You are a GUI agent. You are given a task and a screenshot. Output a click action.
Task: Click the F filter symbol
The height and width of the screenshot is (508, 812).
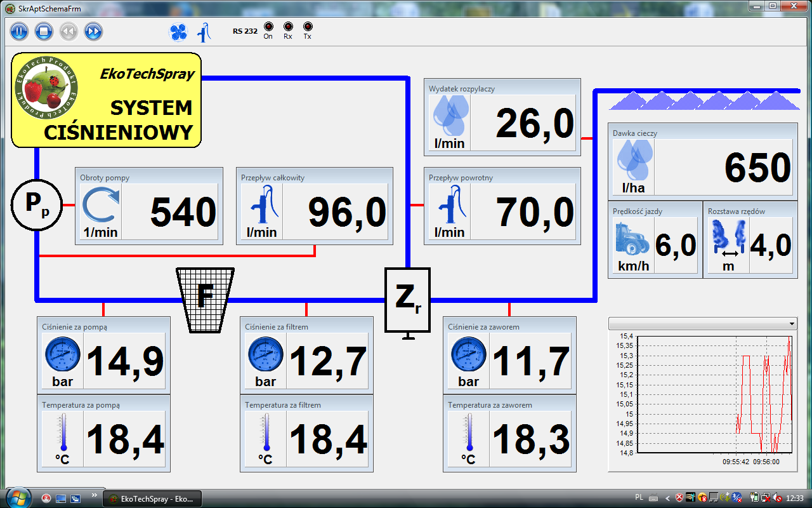[x=205, y=300]
